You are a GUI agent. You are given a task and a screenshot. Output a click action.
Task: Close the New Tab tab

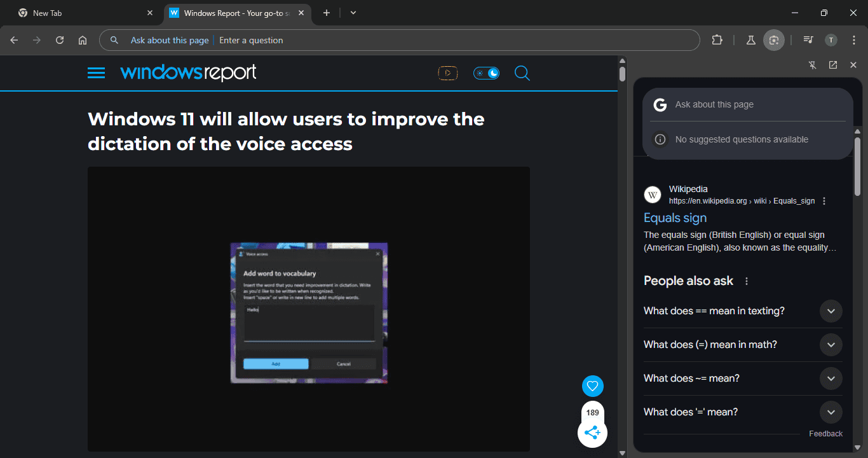click(150, 13)
